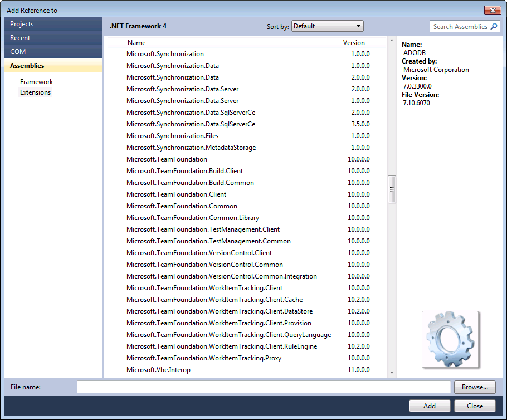Select Microsoft.TeamFoundation.Common row
The image size is (507, 420).
pyautogui.click(x=247, y=206)
